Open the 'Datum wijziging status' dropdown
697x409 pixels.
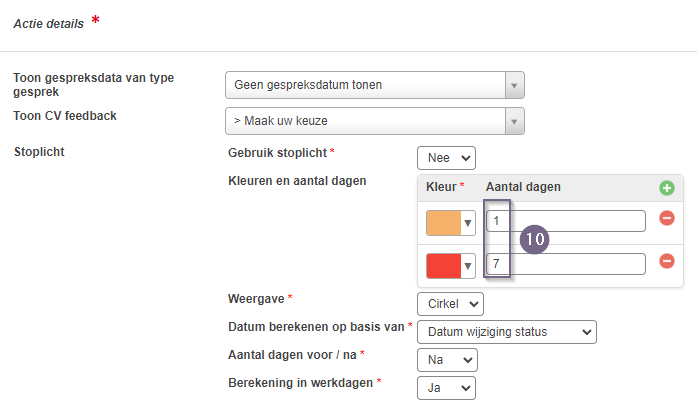coord(507,332)
